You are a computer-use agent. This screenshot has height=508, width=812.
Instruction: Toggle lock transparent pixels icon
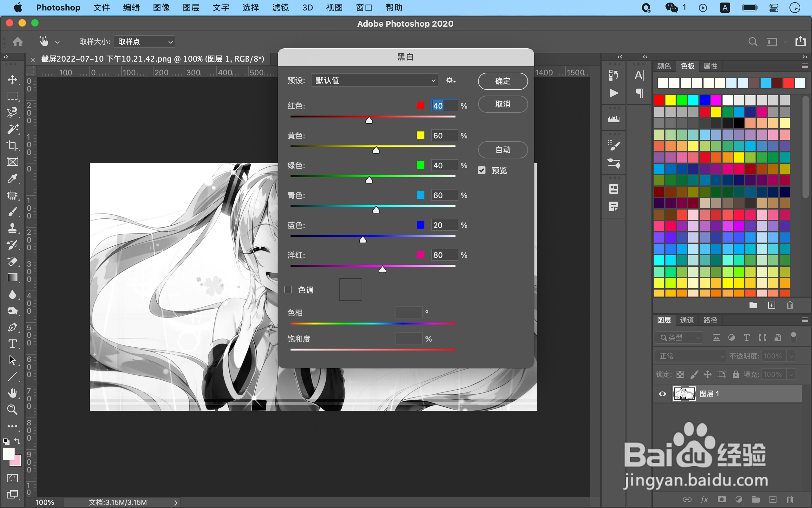[680, 374]
